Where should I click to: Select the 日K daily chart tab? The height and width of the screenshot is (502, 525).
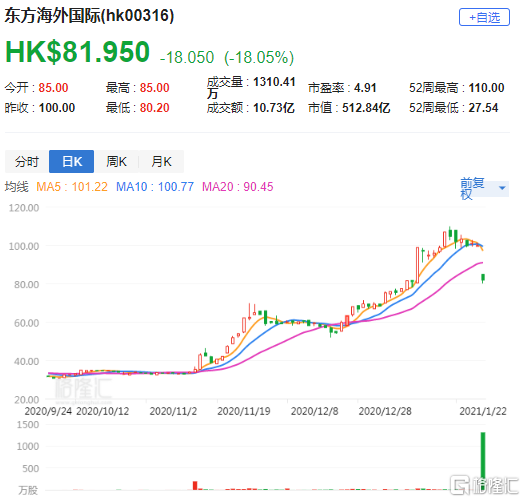(71, 162)
